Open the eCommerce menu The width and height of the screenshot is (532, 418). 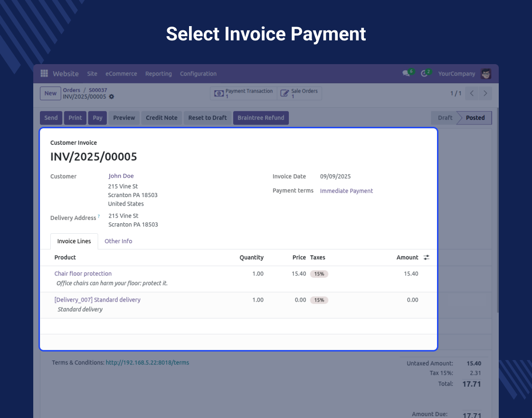(121, 74)
